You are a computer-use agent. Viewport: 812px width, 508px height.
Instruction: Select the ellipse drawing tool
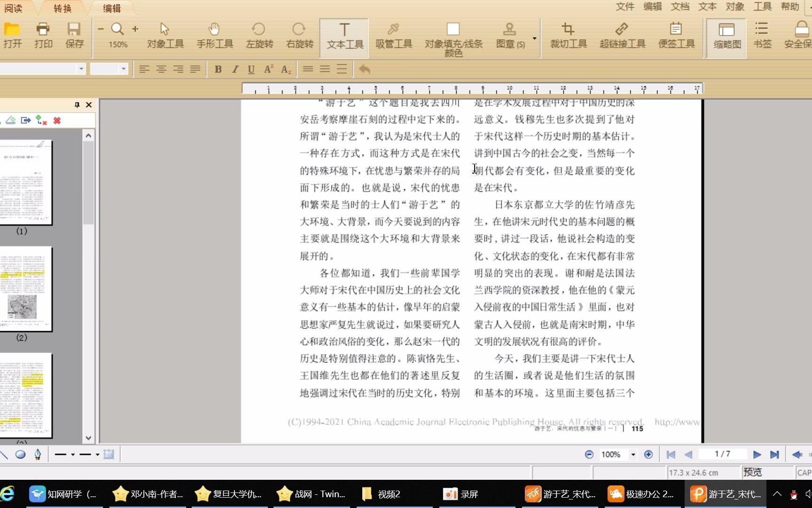20,454
